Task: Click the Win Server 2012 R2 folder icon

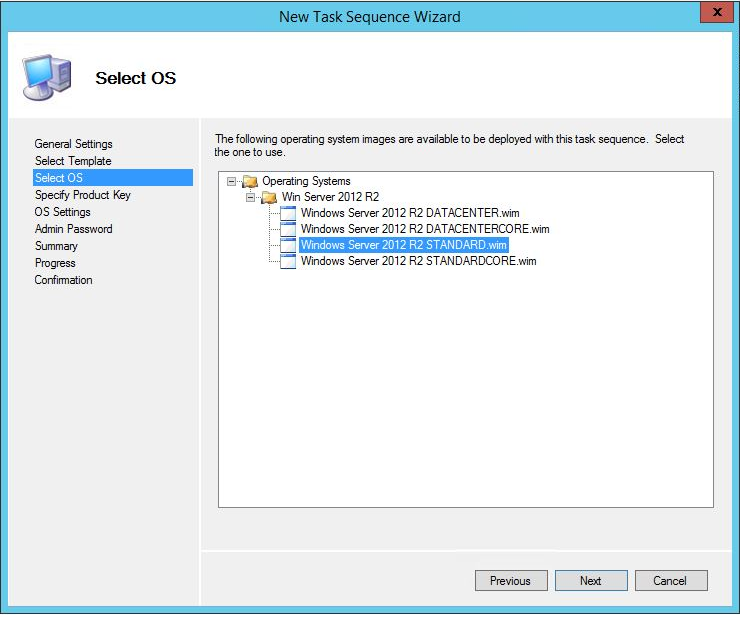Action: [x=270, y=197]
